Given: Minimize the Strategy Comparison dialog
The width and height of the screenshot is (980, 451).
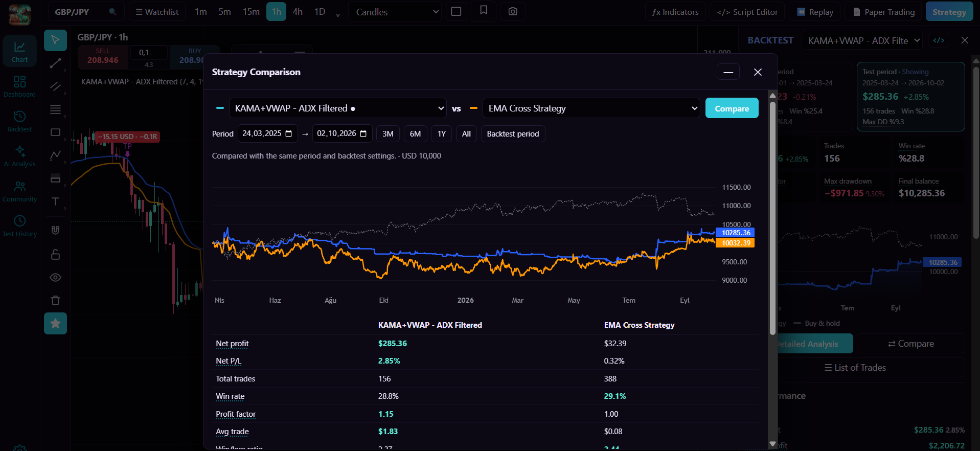Looking at the screenshot, I should point(728,72).
